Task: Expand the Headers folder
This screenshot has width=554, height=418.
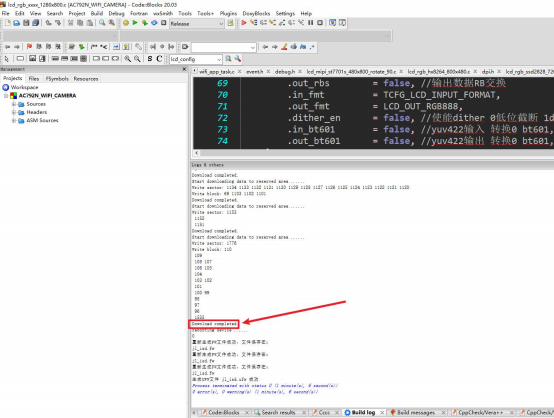Action: click(14, 112)
